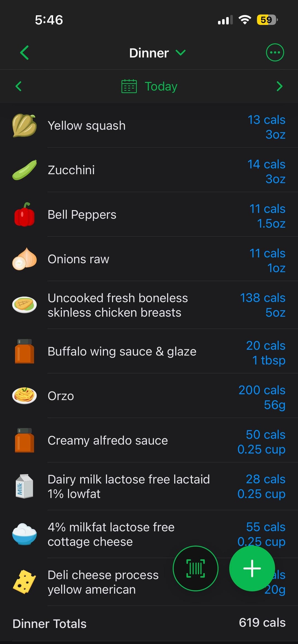Open the Today date picker
Image resolution: width=298 pixels, height=644 pixels.
161,87
